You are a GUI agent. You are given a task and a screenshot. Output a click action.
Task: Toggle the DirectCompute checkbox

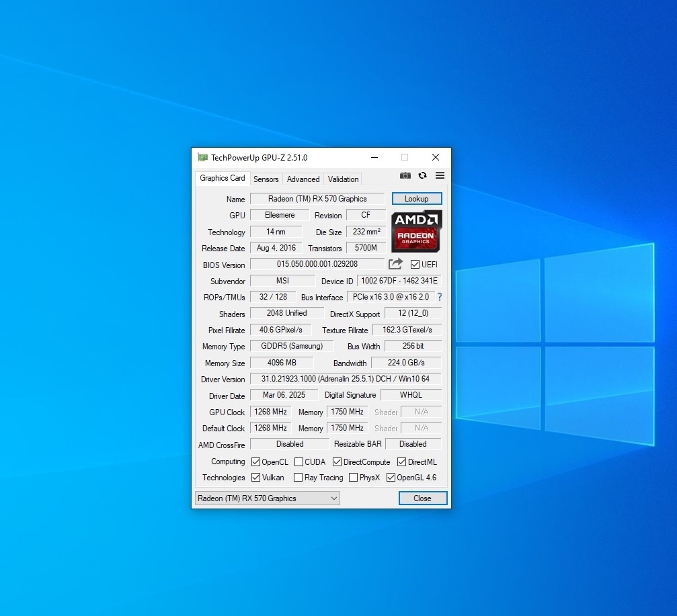337,462
